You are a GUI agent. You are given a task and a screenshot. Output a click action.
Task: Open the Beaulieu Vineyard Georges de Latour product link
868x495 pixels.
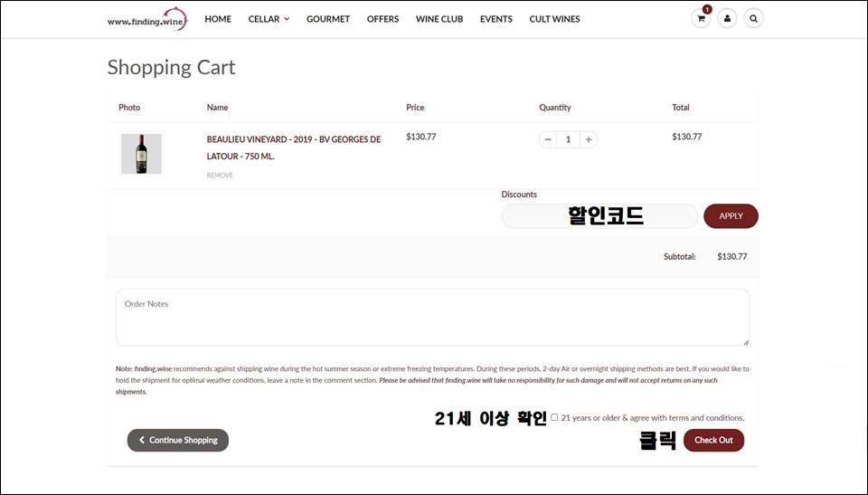click(x=294, y=148)
